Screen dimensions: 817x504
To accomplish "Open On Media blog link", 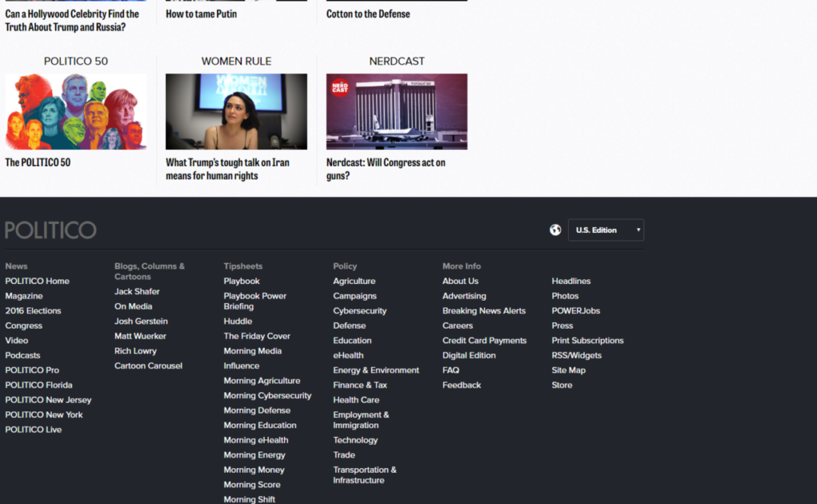I will coord(133,307).
